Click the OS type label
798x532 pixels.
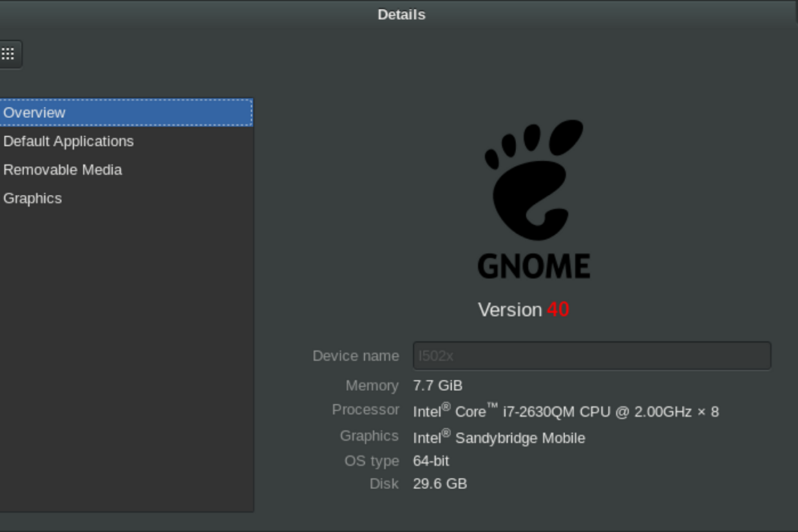coord(372,461)
